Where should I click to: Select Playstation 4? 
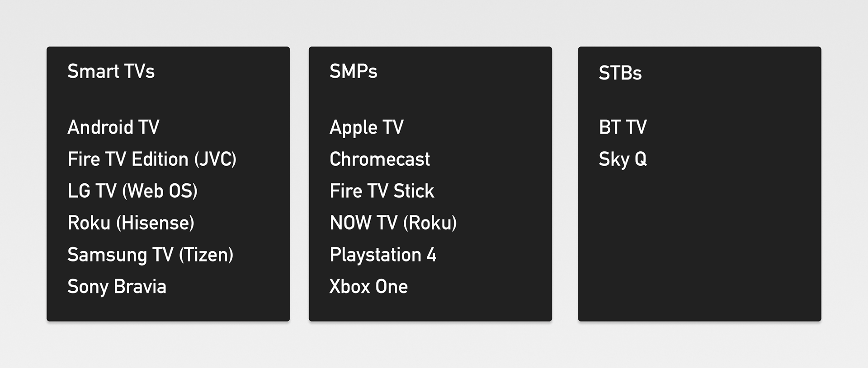(x=383, y=255)
